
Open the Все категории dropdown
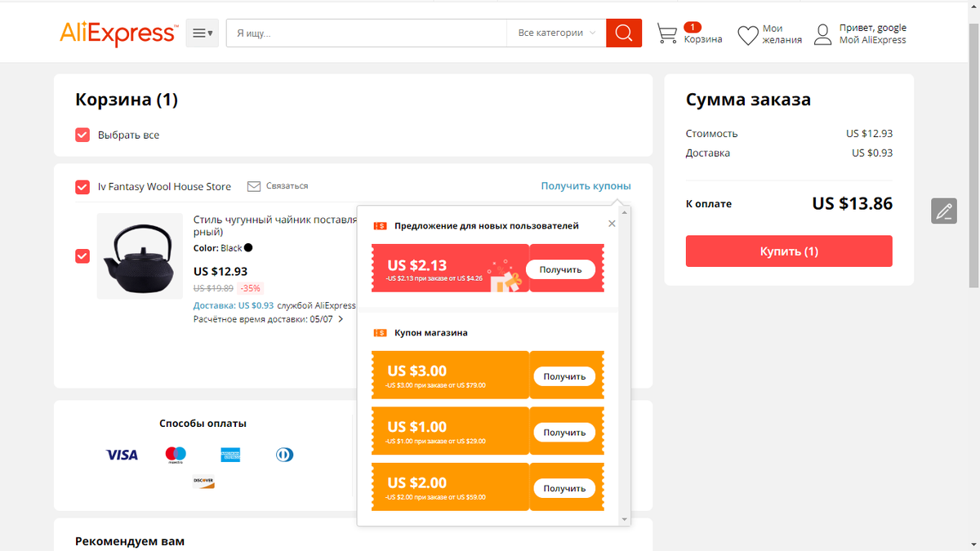pos(555,32)
